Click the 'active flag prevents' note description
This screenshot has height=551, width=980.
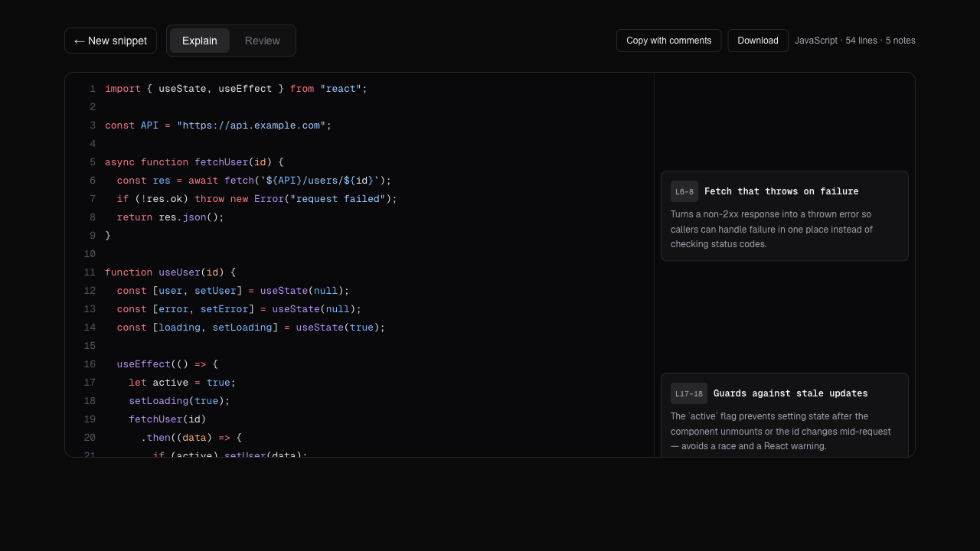(781, 432)
